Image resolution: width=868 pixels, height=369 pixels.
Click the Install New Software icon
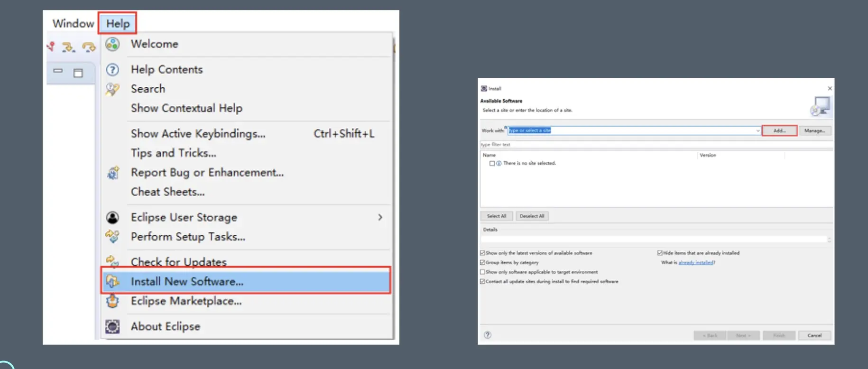(112, 281)
